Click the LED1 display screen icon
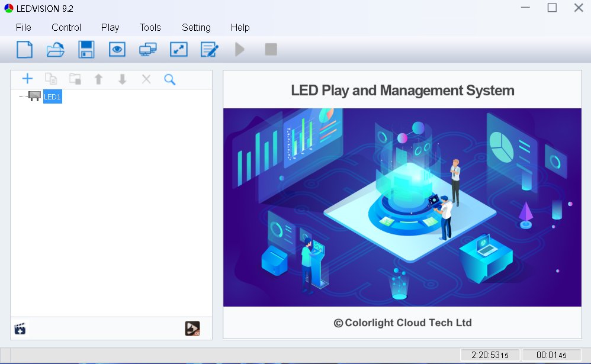 (x=35, y=96)
